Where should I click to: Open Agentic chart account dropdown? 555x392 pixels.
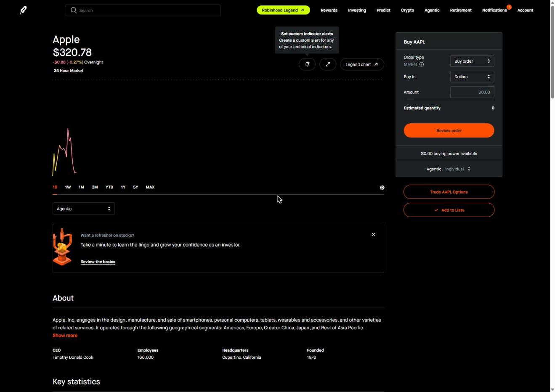pos(83,209)
